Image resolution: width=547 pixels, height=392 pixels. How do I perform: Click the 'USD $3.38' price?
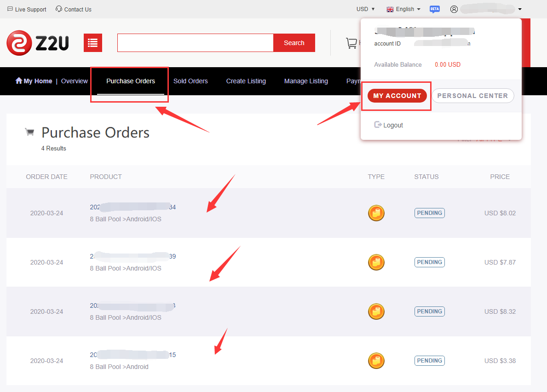click(x=500, y=361)
